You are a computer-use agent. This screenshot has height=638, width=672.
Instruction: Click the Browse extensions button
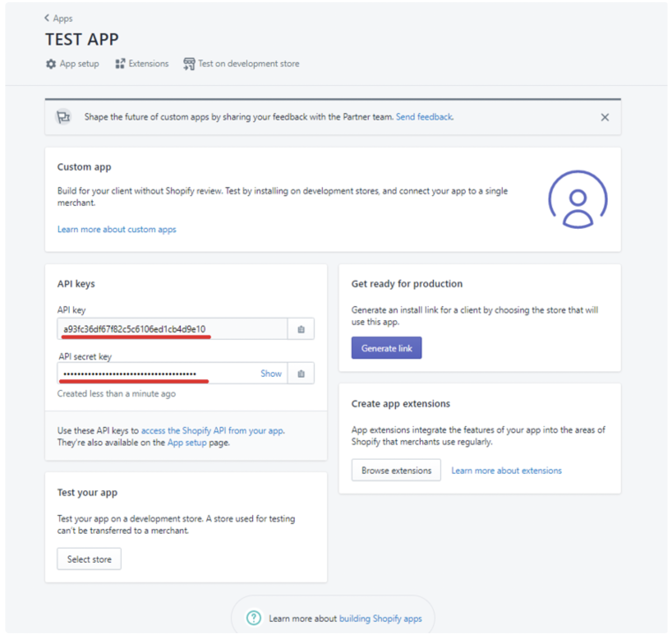(x=396, y=471)
